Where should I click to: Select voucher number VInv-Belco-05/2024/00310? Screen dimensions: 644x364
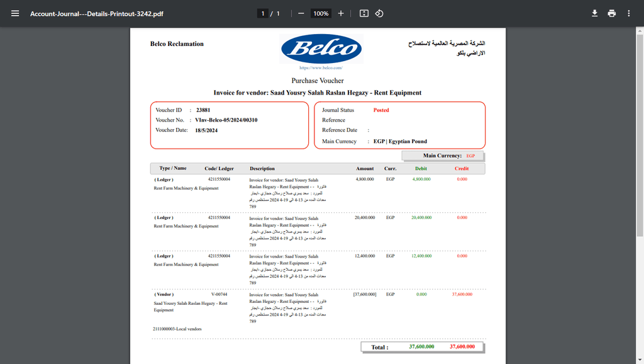click(x=226, y=120)
